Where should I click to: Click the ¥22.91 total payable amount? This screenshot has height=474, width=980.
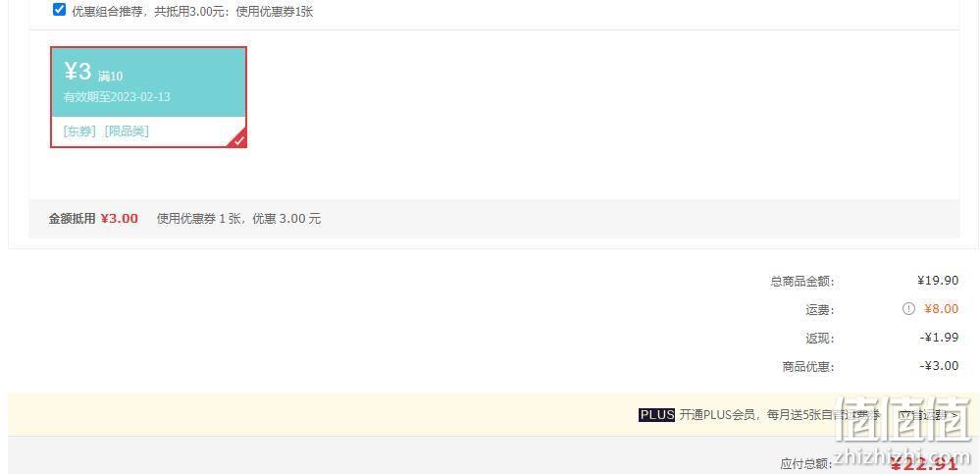(924, 464)
